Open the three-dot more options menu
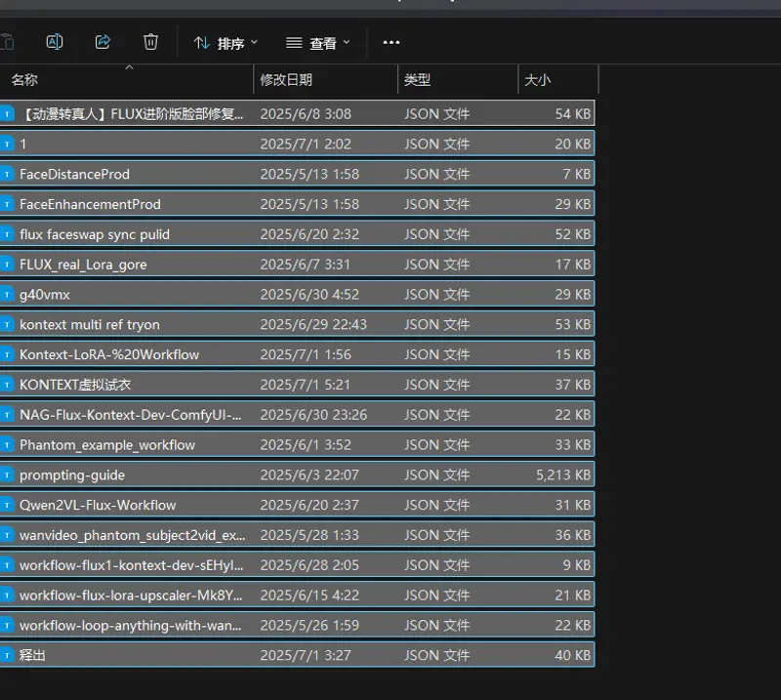This screenshot has width=781, height=700. coord(391,42)
